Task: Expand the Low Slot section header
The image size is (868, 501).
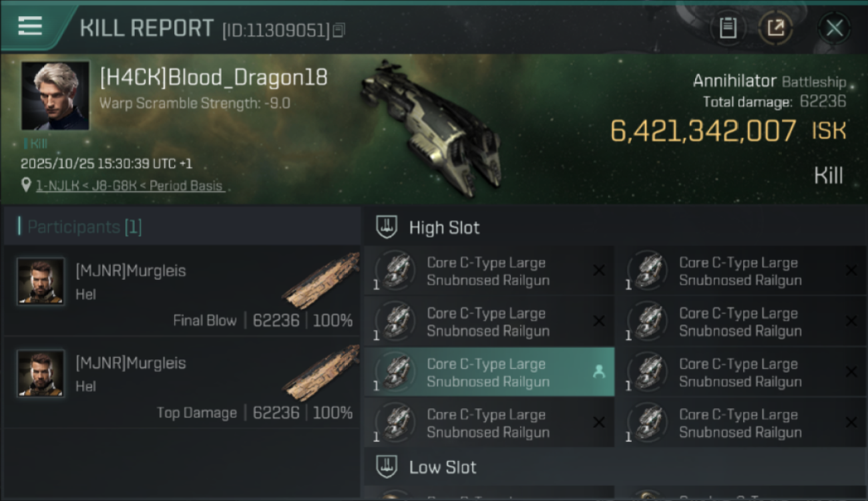Action: pyautogui.click(x=614, y=467)
